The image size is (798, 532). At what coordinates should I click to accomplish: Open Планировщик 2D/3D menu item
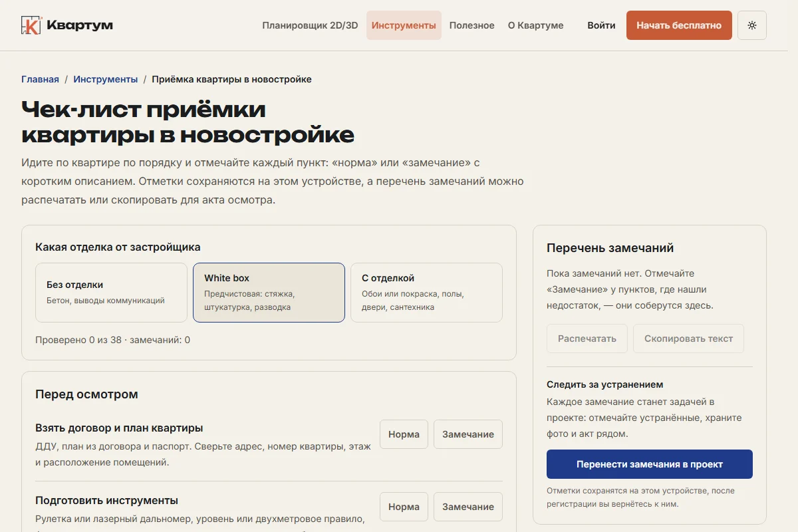tap(310, 25)
